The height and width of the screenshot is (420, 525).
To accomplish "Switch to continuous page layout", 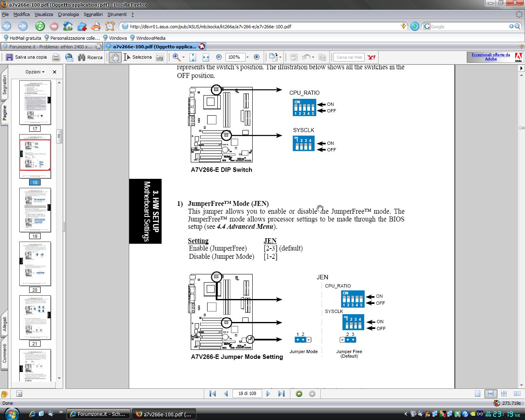I will coord(491,394).
